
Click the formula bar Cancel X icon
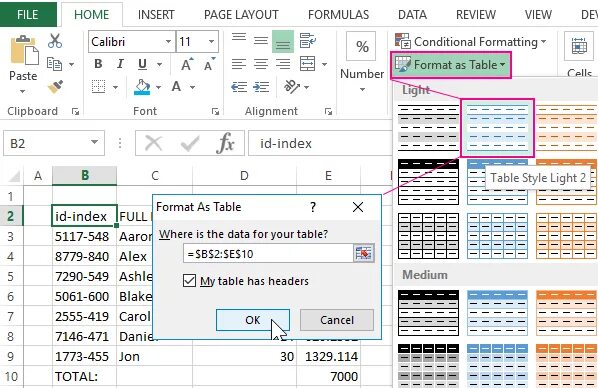pyautogui.click(x=154, y=143)
